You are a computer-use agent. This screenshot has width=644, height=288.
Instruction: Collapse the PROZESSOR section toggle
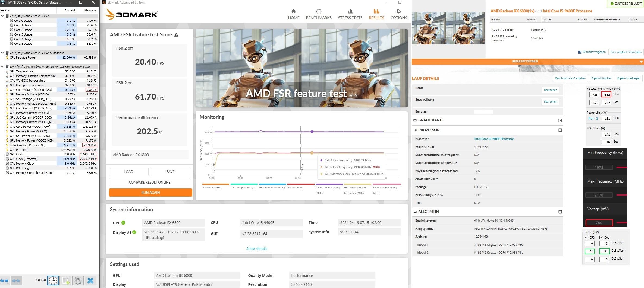point(560,130)
